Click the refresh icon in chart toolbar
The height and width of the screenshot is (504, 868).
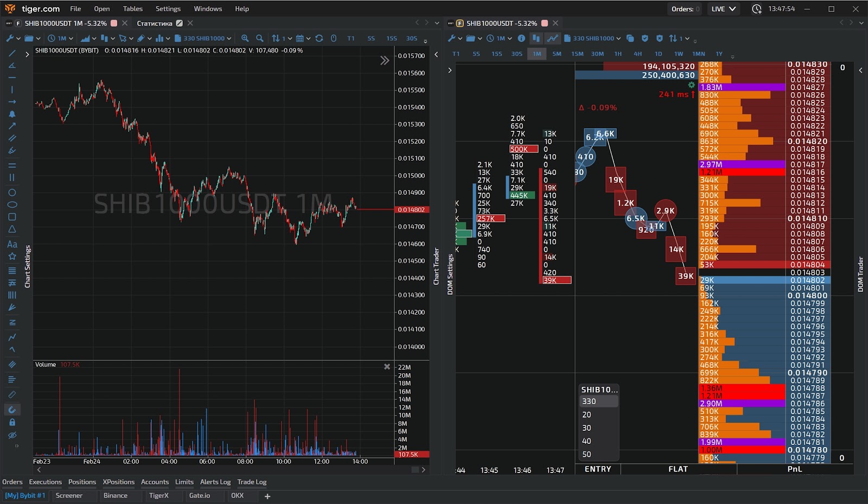pos(319,39)
